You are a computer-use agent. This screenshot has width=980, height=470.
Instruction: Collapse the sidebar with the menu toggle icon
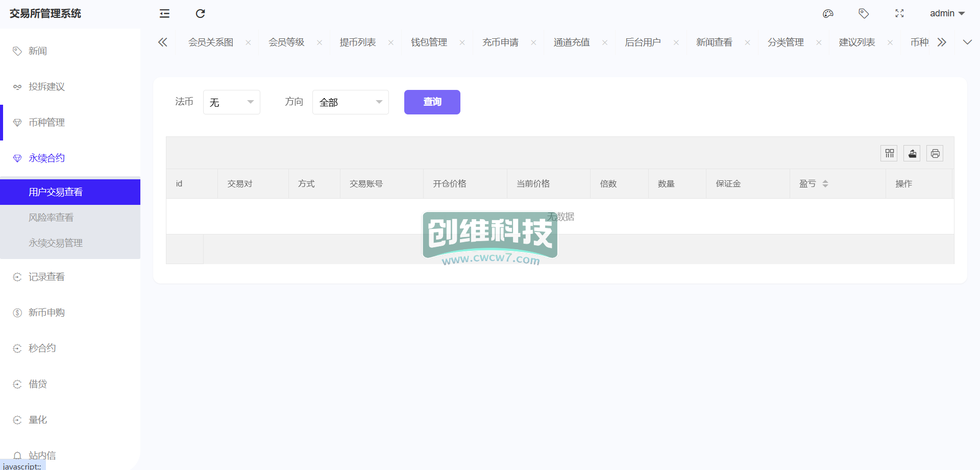coord(164,14)
